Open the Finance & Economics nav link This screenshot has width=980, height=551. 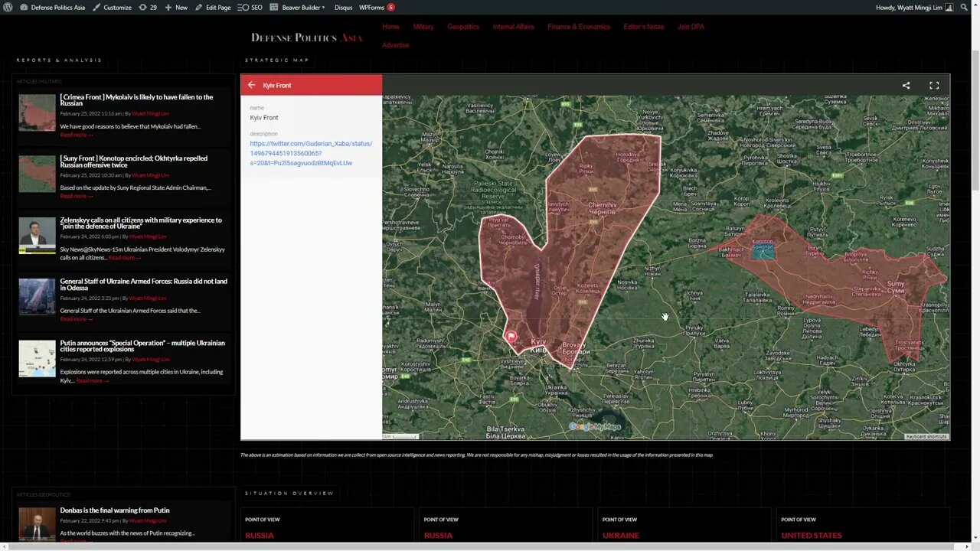click(x=579, y=27)
